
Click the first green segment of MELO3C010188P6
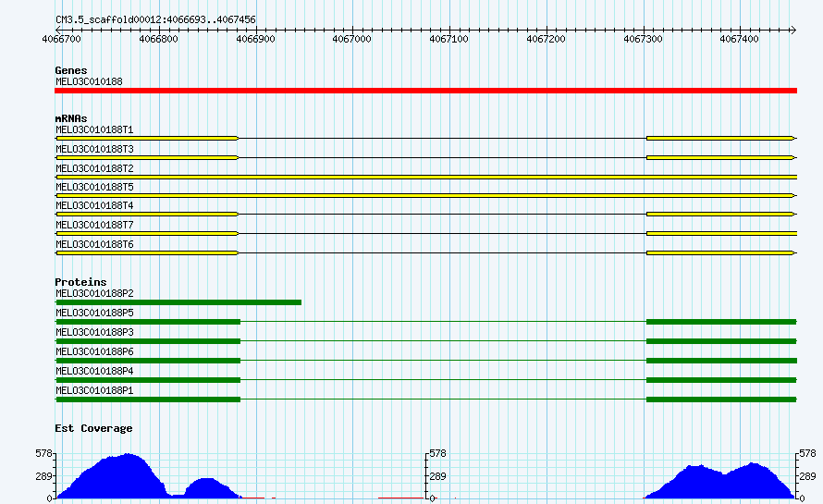coord(148,361)
